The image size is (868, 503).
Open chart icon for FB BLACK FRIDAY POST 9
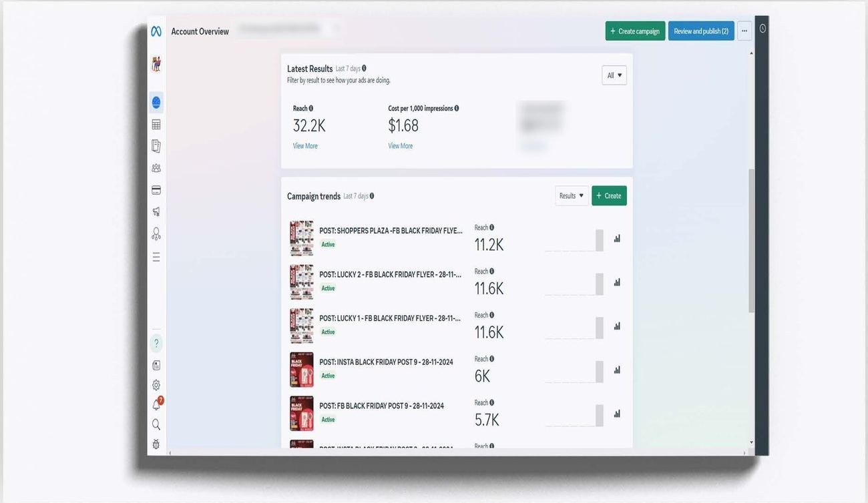617,414
